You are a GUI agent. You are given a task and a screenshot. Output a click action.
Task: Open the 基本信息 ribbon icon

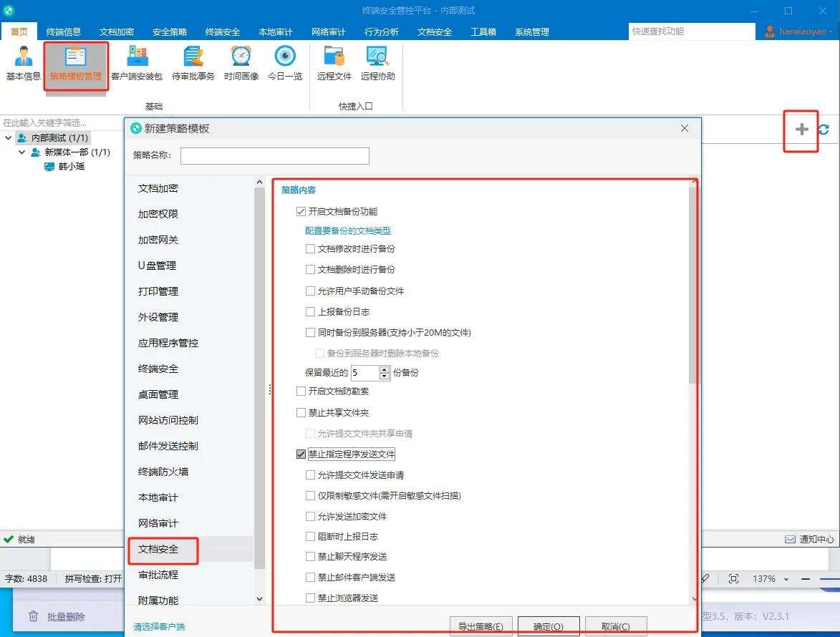(x=23, y=64)
